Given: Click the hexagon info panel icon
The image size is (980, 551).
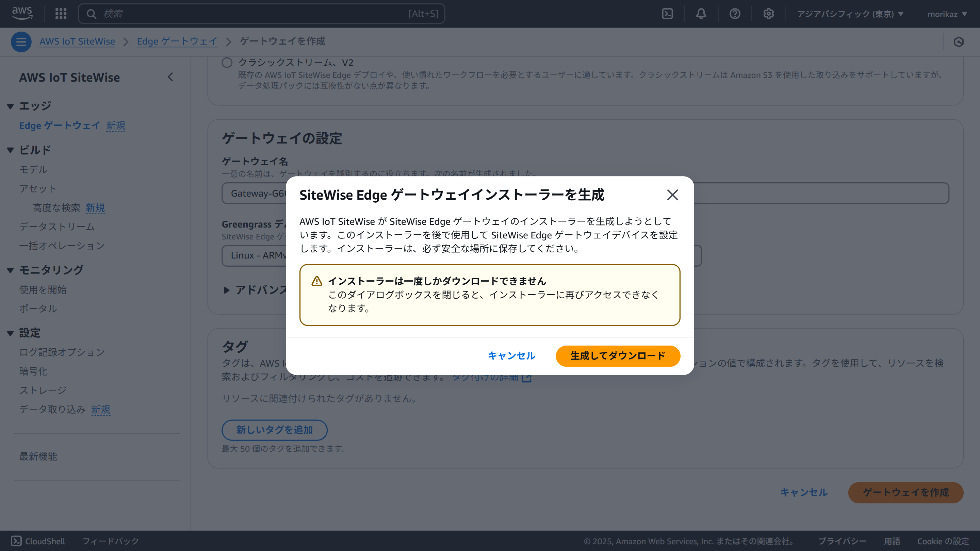Looking at the screenshot, I should pyautogui.click(x=959, y=41).
